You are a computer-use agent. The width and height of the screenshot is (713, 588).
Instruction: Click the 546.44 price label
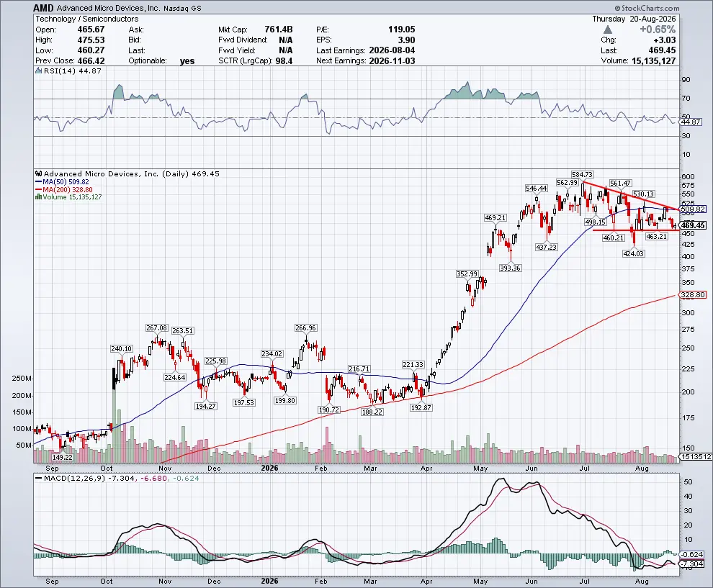536,188
